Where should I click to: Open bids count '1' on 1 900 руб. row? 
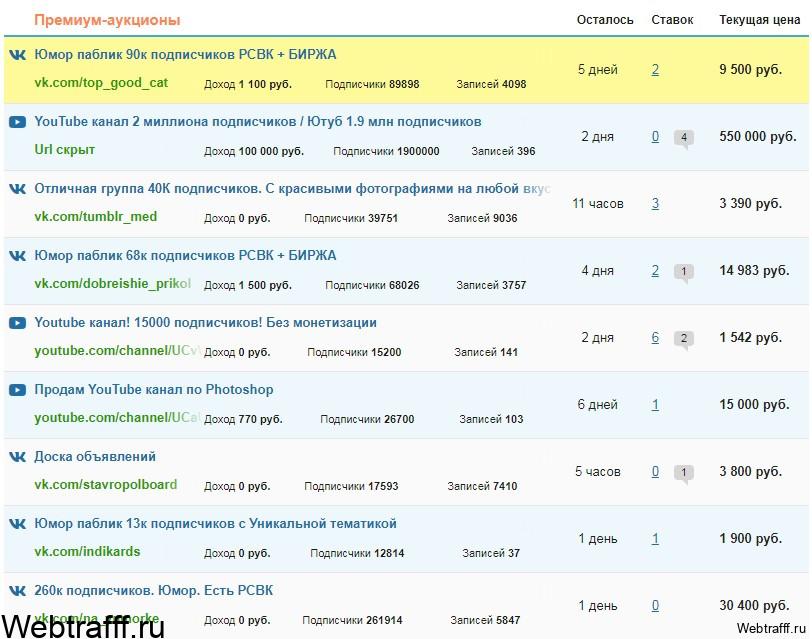coord(655,539)
